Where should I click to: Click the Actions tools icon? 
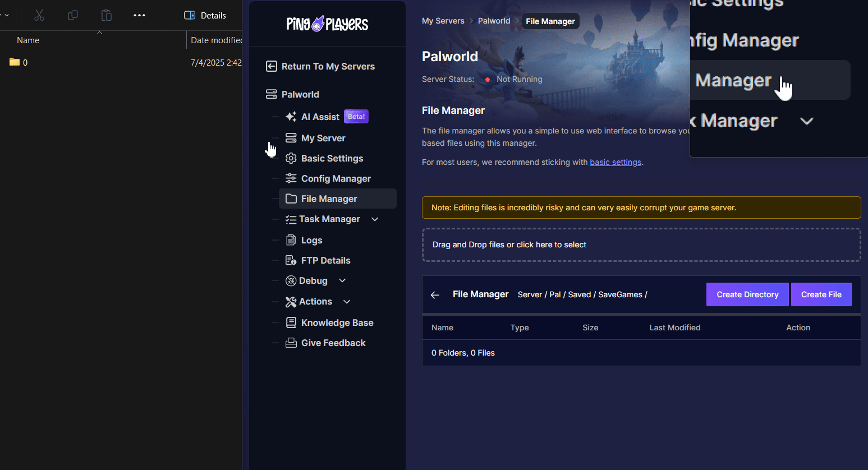(x=291, y=302)
